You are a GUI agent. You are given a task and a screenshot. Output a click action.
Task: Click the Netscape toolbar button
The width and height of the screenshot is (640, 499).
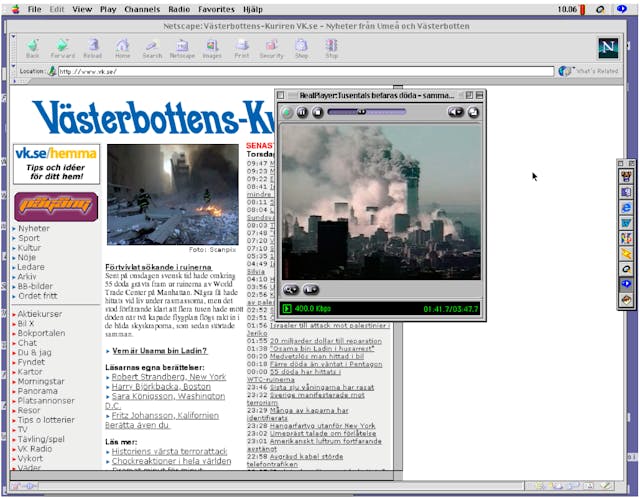(x=182, y=49)
